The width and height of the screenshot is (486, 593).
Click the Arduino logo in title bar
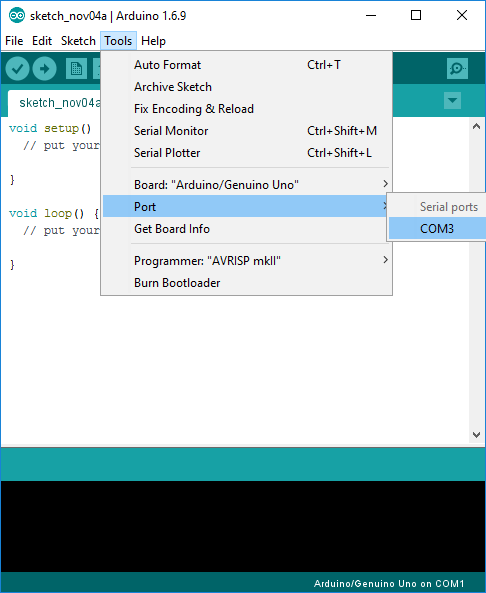(17, 16)
